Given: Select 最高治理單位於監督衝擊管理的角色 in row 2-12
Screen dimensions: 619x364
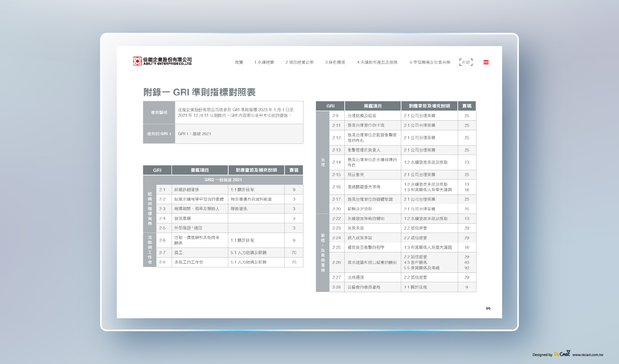Looking at the screenshot, I should click(372, 138).
